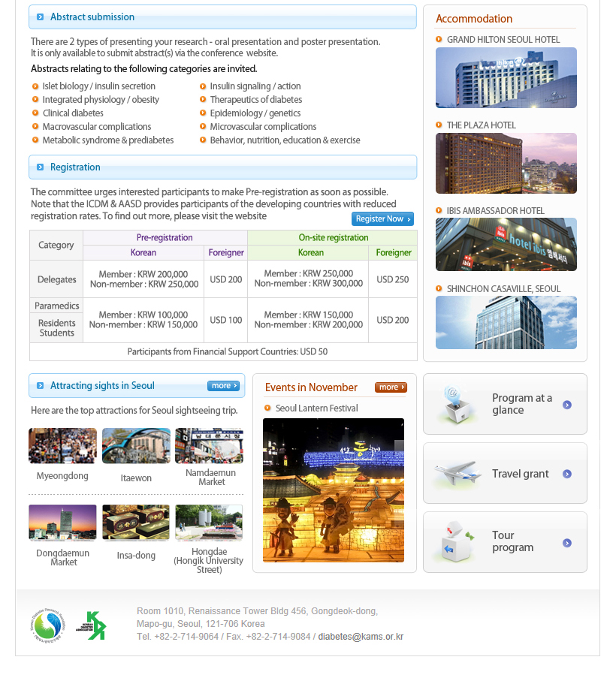Click the Register Now button
Viewport: 616px width, 675px height.
[x=382, y=218]
